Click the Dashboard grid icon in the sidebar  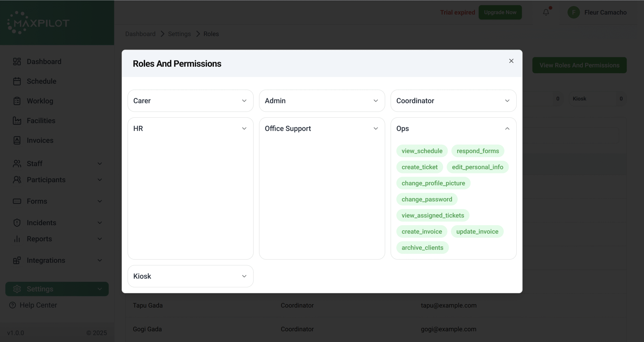(17, 61)
